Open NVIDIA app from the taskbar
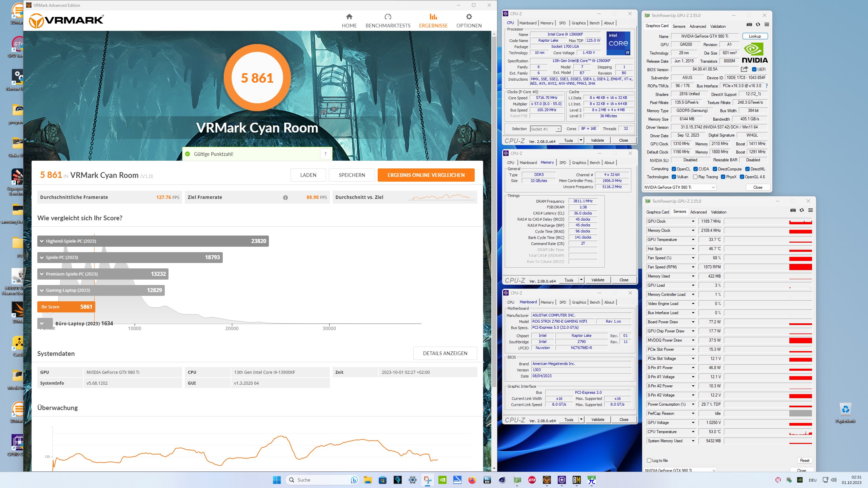The width and height of the screenshot is (868, 488). [x=442, y=480]
